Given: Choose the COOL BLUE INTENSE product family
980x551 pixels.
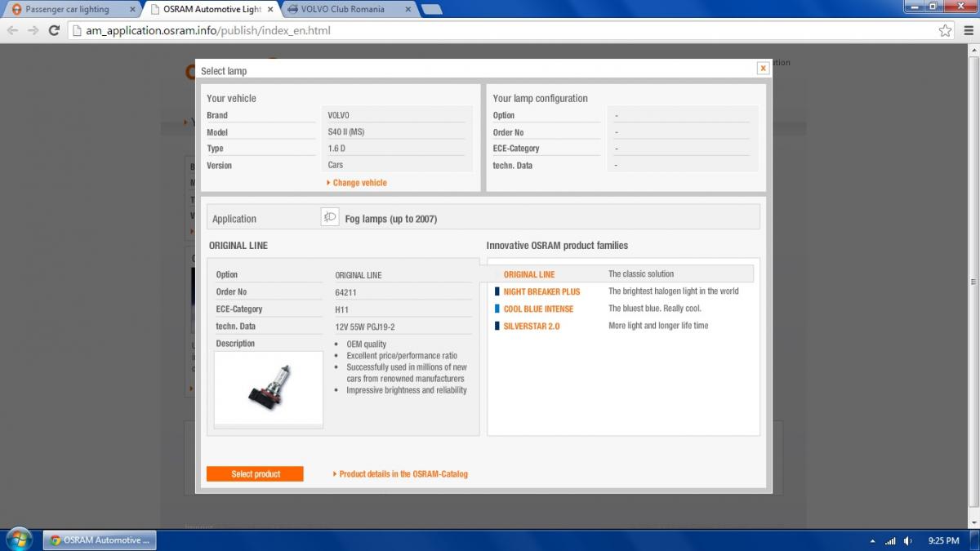Looking at the screenshot, I should coord(538,309).
